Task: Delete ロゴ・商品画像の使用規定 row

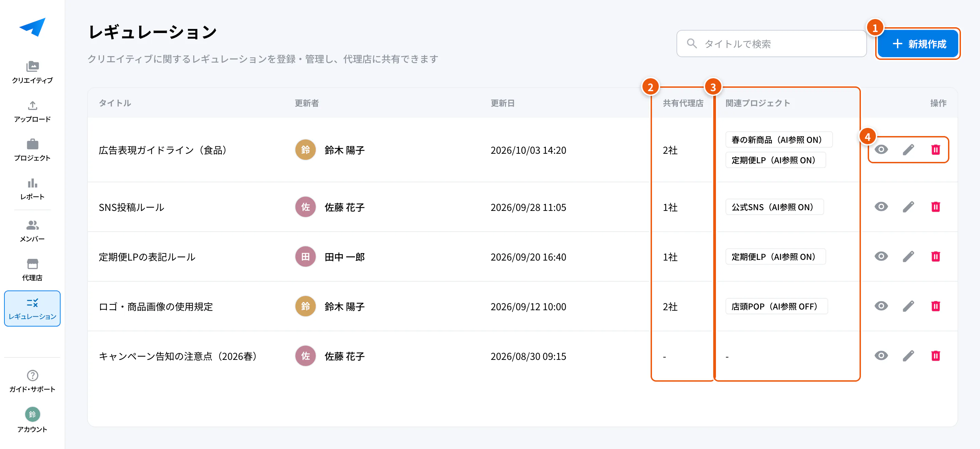Action: (x=935, y=306)
